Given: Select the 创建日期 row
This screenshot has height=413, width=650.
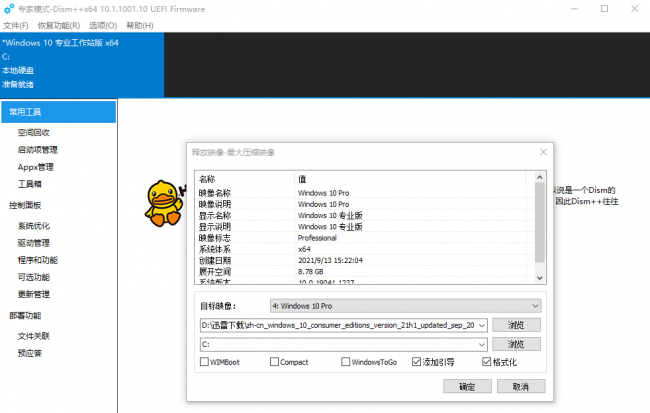Looking at the screenshot, I should pos(364,260).
